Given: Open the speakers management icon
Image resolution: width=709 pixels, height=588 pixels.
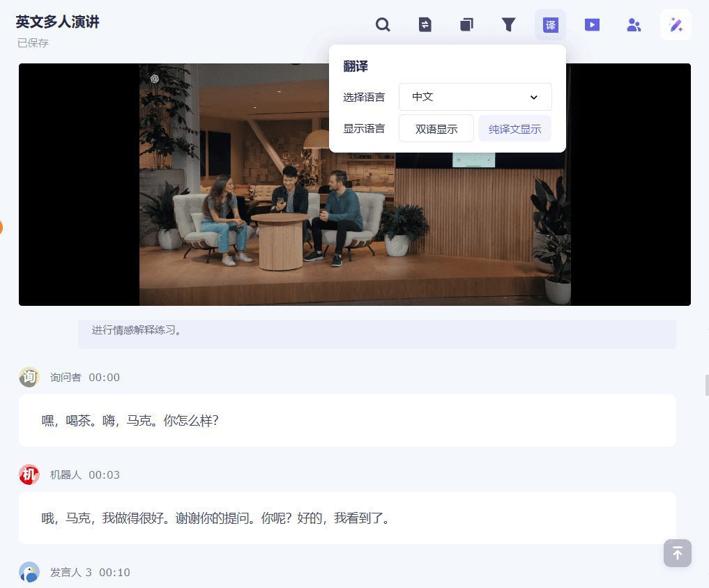Looking at the screenshot, I should (x=634, y=25).
